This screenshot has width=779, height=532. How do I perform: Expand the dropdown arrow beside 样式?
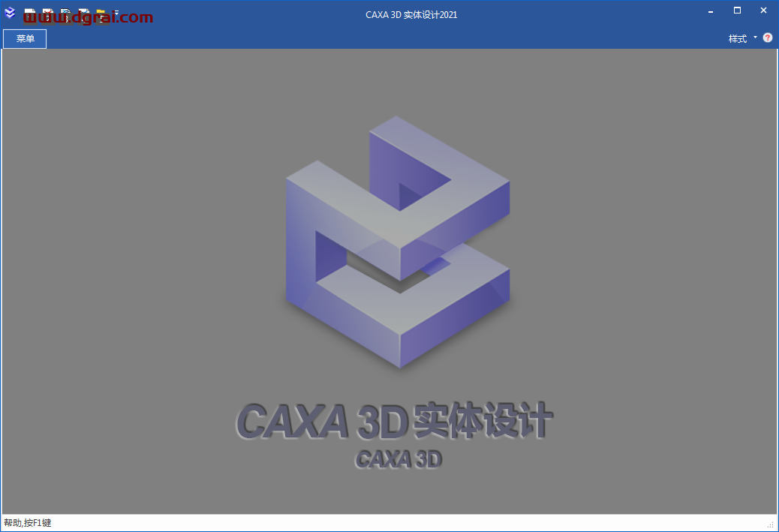[755, 38]
